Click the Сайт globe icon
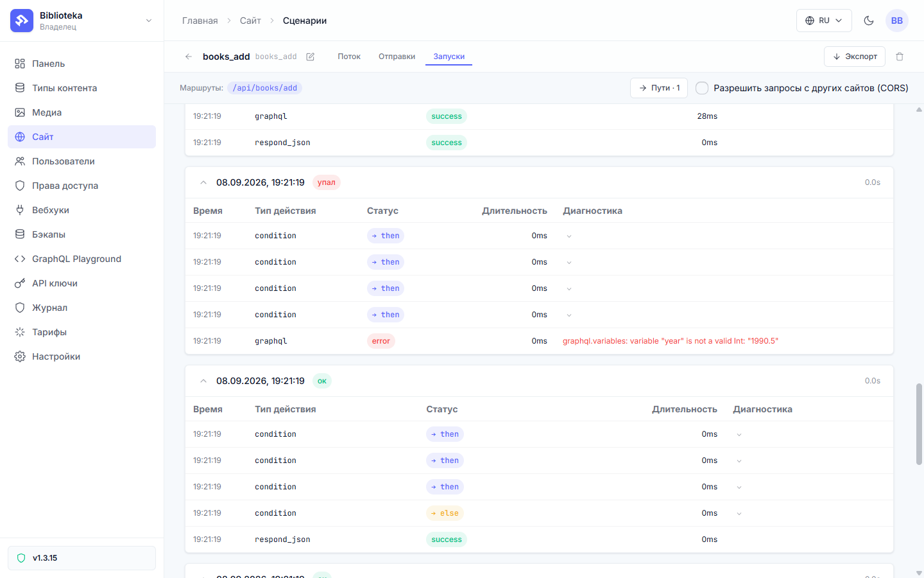 point(20,137)
